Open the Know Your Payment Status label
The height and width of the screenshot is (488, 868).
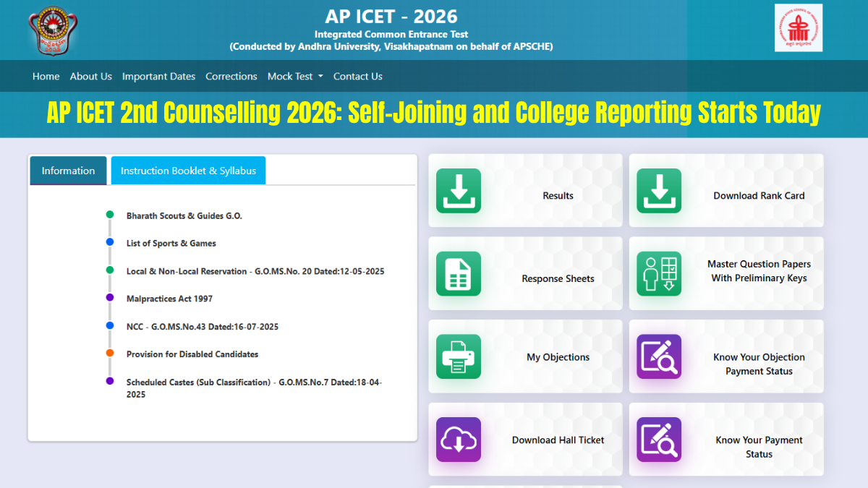point(759,448)
